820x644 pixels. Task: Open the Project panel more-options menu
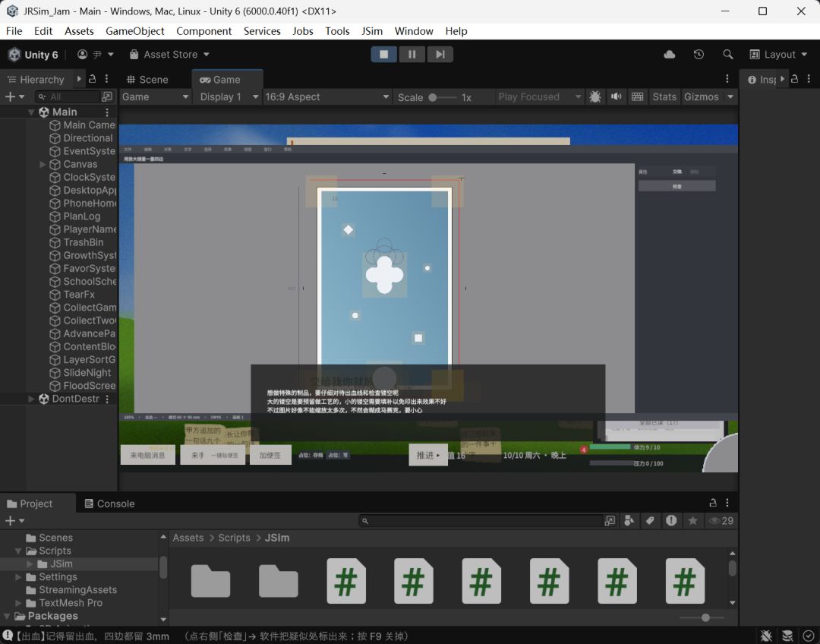pyautogui.click(x=727, y=503)
